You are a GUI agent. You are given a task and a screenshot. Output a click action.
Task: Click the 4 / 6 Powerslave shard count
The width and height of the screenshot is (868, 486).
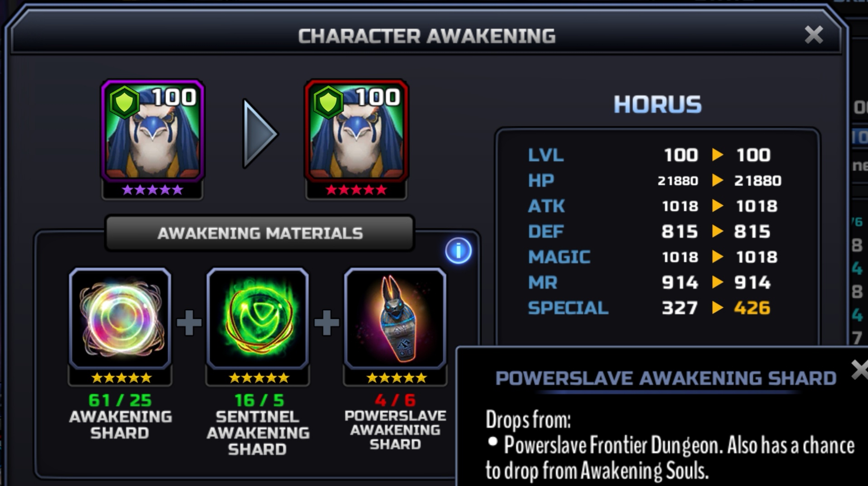click(x=395, y=400)
